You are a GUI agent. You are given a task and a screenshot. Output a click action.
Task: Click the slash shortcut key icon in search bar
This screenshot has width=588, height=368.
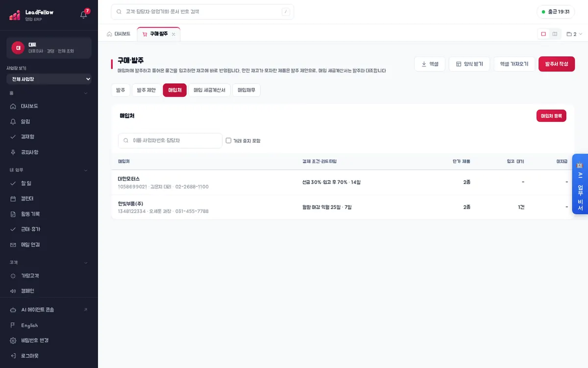click(x=285, y=12)
